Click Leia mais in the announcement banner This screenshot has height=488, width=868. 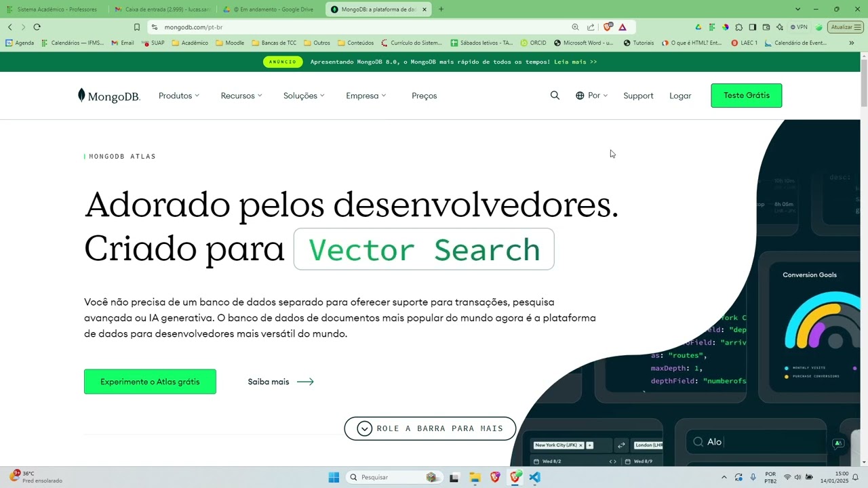pos(575,62)
